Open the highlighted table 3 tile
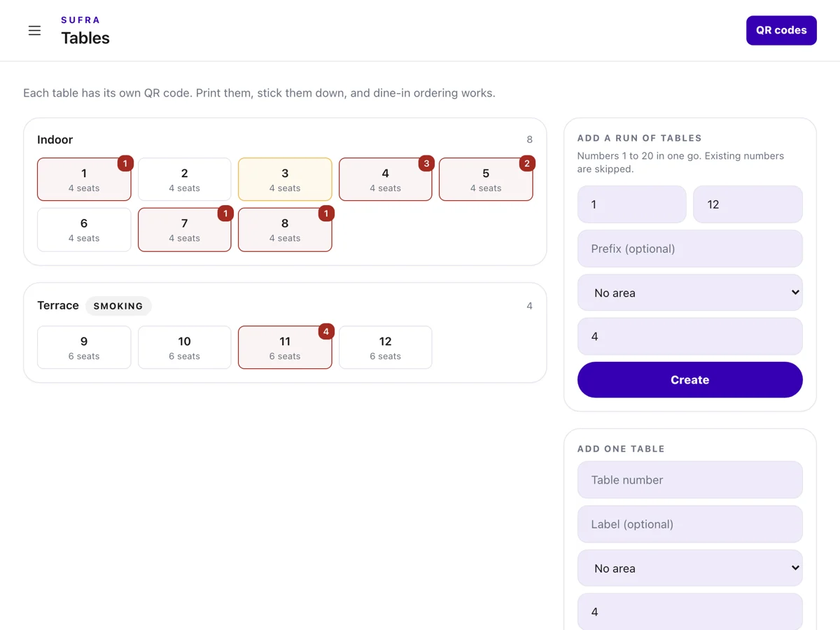Viewport: 840px width, 630px height. [x=285, y=179]
